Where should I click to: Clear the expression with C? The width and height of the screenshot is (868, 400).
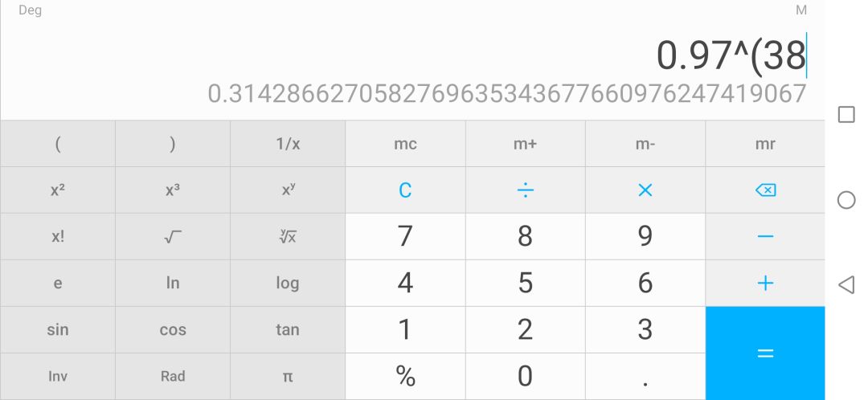pyautogui.click(x=405, y=190)
